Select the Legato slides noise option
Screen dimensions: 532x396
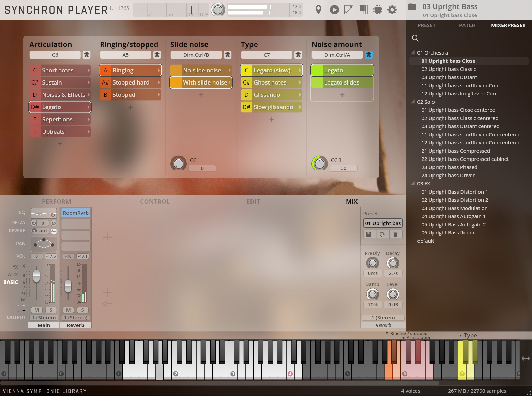click(x=342, y=82)
